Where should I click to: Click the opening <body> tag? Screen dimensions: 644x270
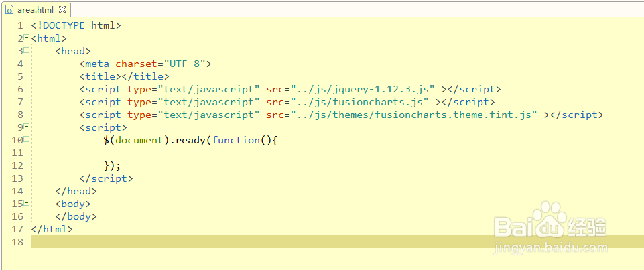tap(73, 204)
